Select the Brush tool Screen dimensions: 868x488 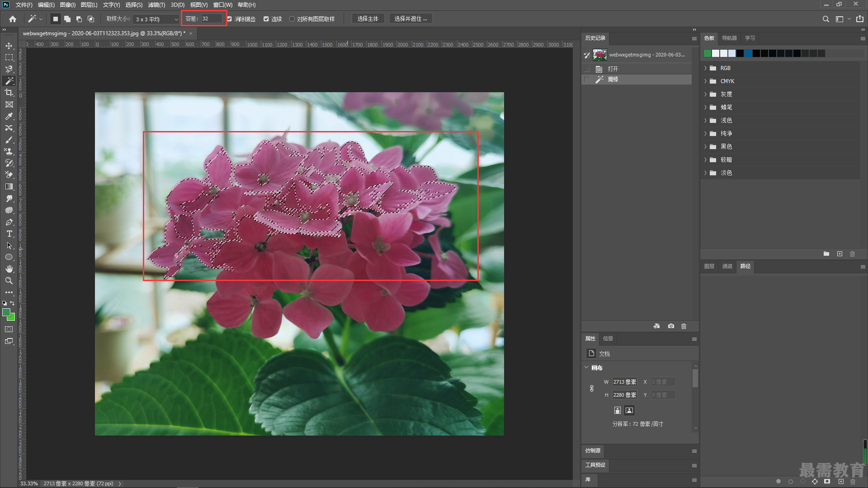pyautogui.click(x=9, y=140)
